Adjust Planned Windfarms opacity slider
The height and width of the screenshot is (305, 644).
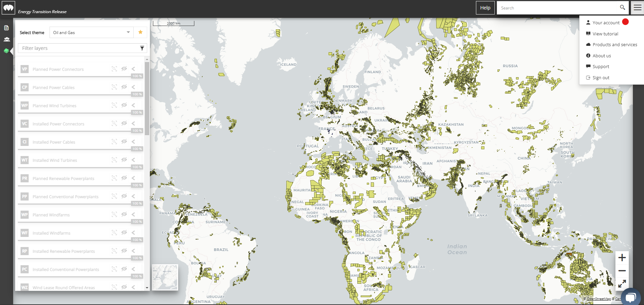coord(80,222)
